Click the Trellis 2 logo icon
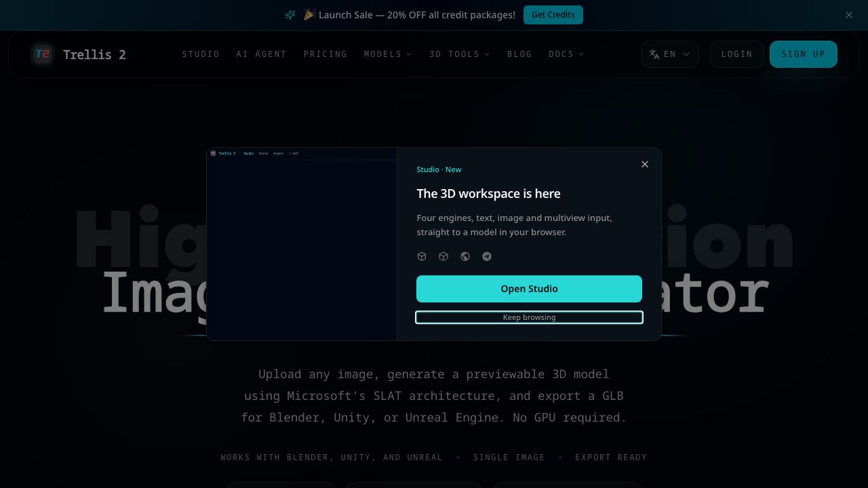This screenshot has width=868, height=488. coord(42,54)
